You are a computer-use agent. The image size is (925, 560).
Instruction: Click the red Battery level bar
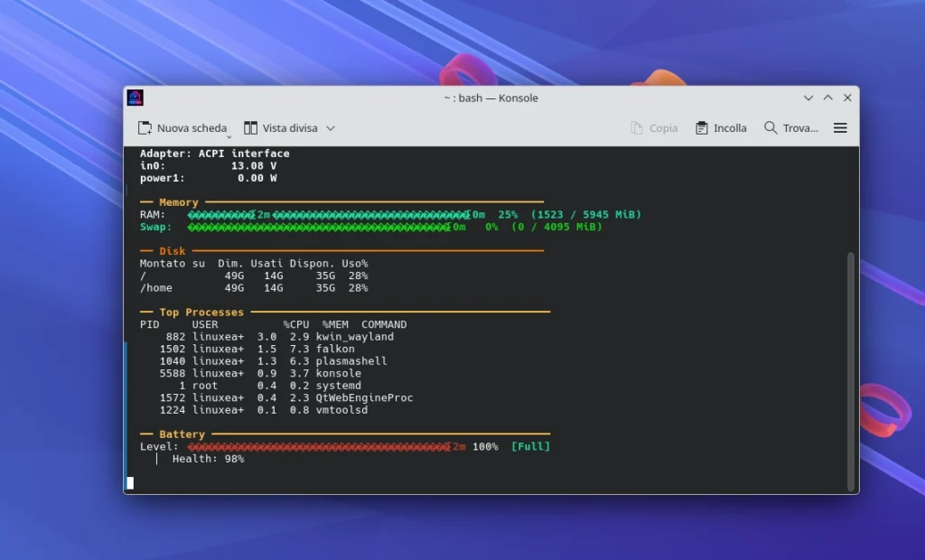pos(316,445)
